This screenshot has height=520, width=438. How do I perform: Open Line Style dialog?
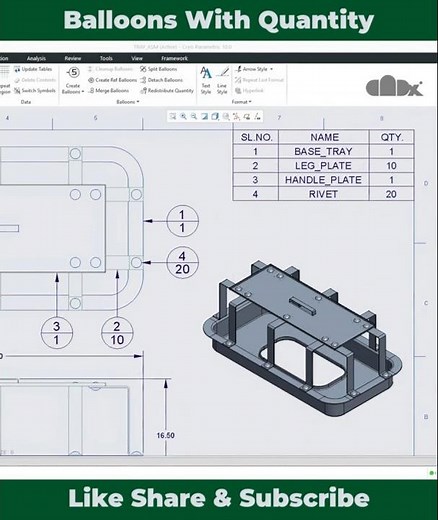[x=222, y=80]
